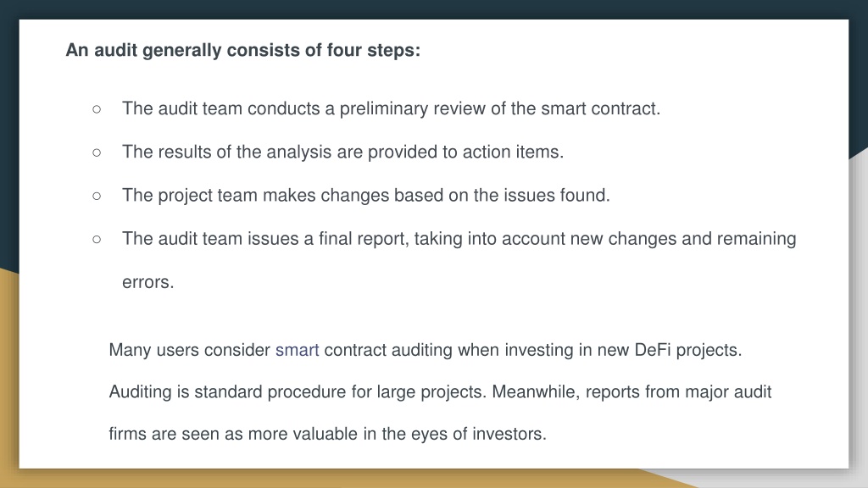Open the purple "smart" hyperlink
Viewport: 868px width, 488px height.
297,350
